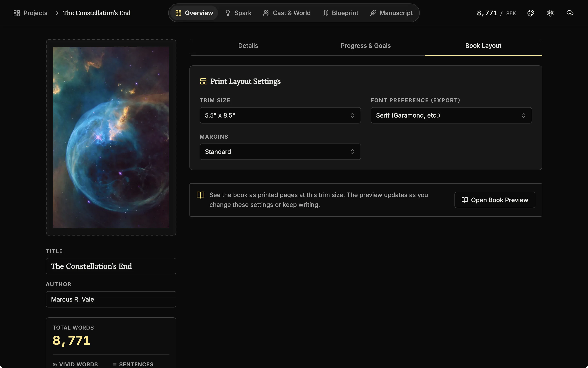Click The Constellation's End breadcrumb title

[x=97, y=13]
